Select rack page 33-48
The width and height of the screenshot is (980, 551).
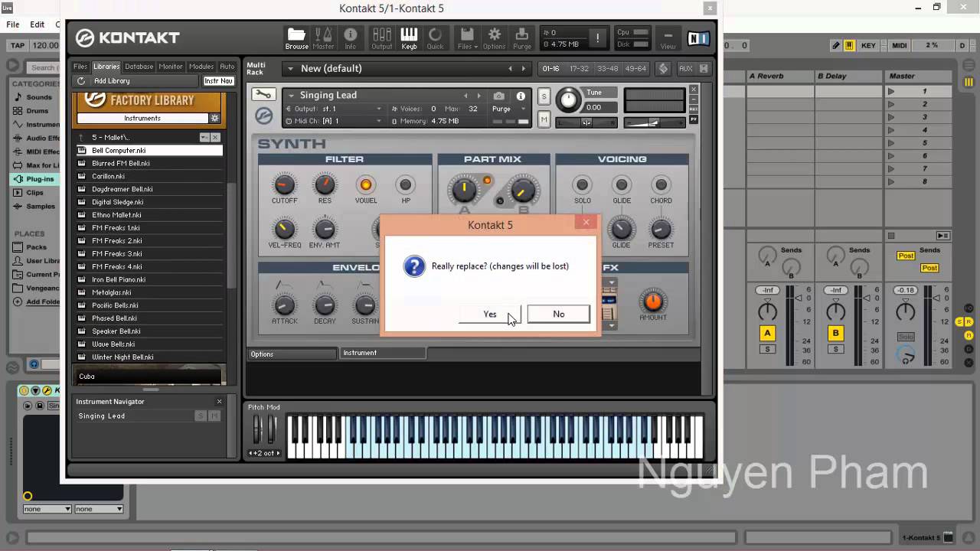[607, 69]
